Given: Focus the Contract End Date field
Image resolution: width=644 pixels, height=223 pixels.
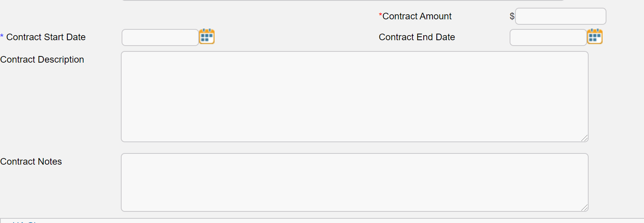Looking at the screenshot, I should point(548,37).
